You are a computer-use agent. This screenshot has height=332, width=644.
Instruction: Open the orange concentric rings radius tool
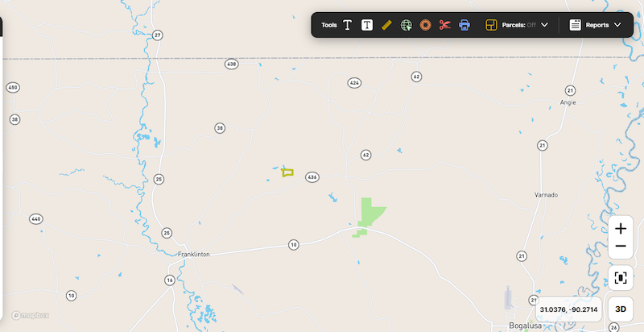[426, 25]
